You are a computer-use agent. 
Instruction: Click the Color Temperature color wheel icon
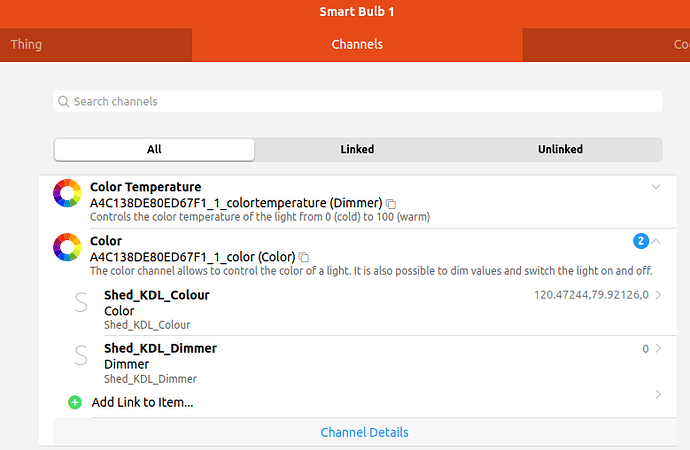(x=67, y=193)
